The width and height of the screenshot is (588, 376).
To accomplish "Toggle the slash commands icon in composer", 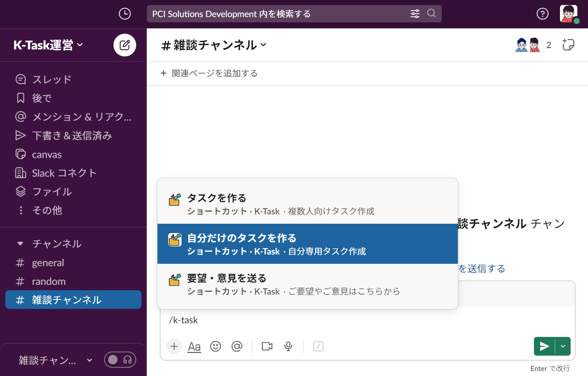I will tap(318, 346).
